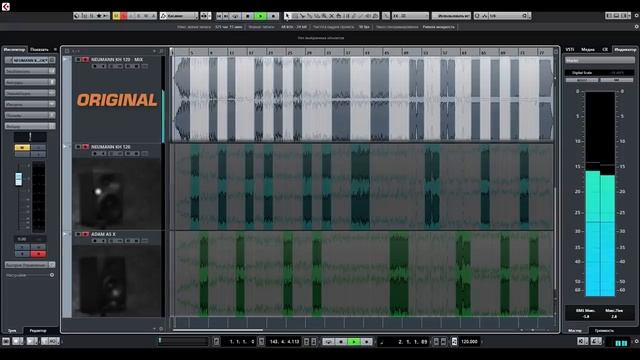
Task: Open the Редактор tab at Inspector bottom
Action: [38, 331]
